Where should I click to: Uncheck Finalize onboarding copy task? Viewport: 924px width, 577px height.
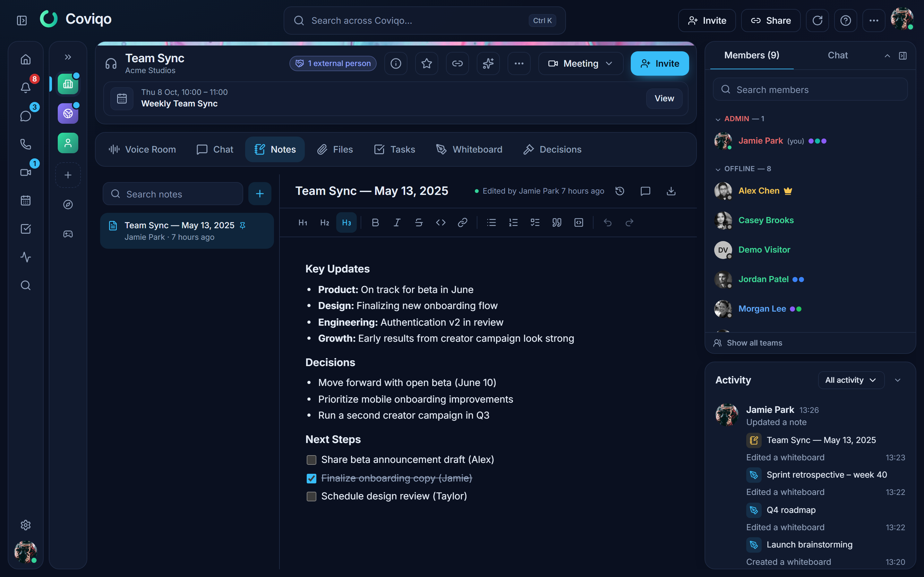(x=312, y=478)
